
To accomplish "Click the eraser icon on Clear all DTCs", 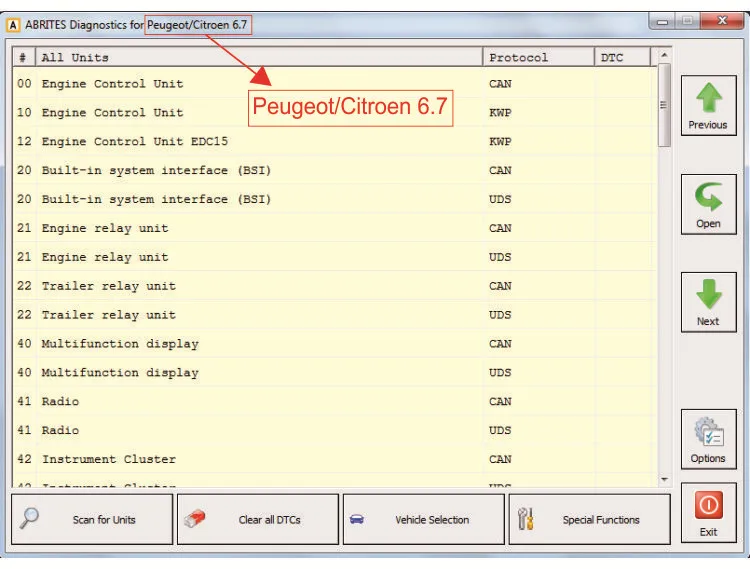I will (x=195, y=519).
